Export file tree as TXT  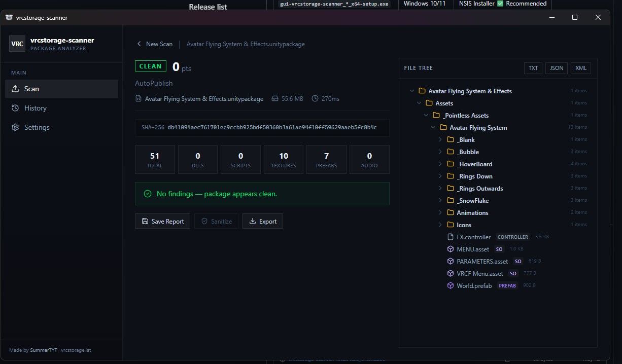tap(533, 68)
